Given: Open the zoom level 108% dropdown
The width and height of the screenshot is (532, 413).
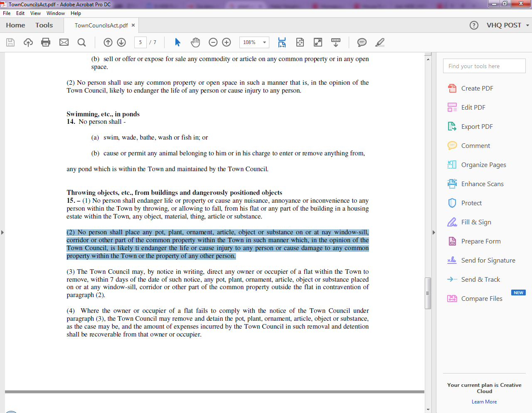Looking at the screenshot, I should point(264,42).
